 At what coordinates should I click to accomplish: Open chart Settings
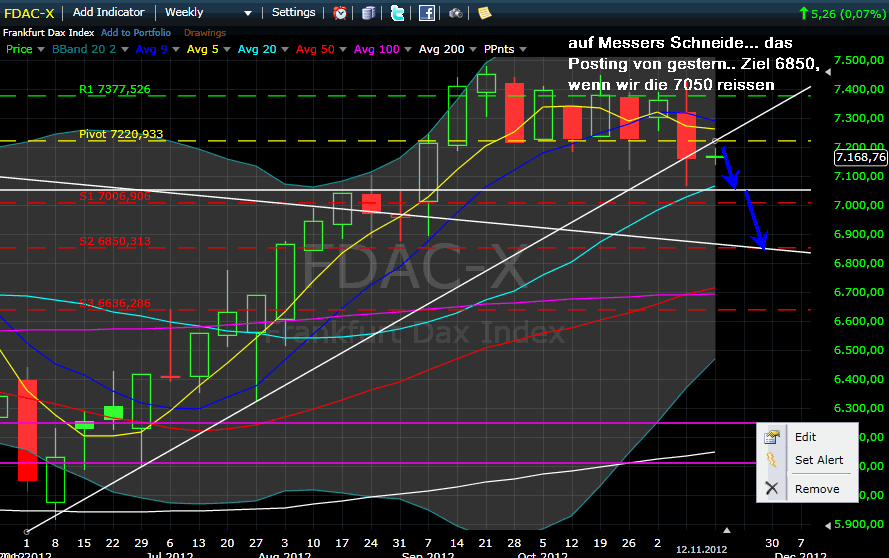(293, 12)
